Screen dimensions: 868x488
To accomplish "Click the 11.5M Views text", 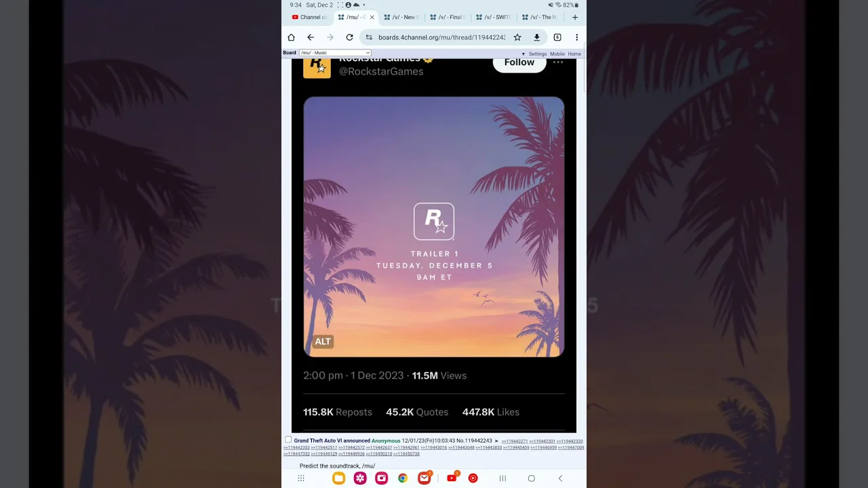I will pyautogui.click(x=439, y=375).
